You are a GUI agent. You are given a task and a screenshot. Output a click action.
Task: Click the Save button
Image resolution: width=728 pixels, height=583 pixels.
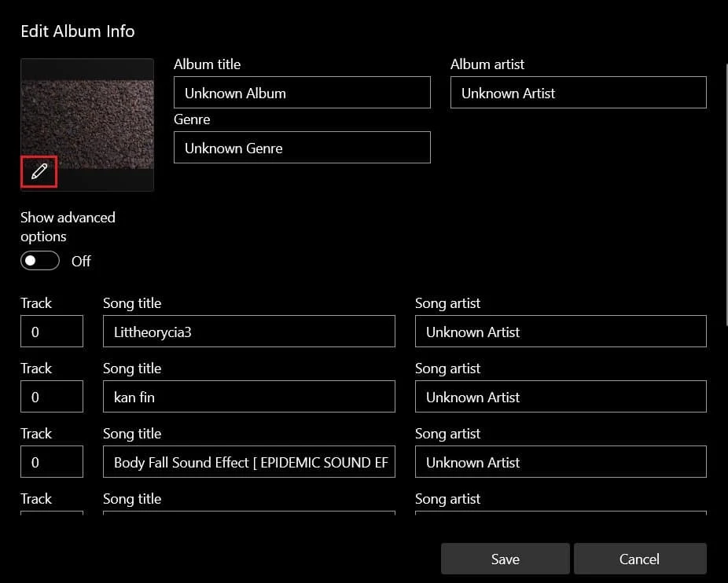[x=505, y=559]
